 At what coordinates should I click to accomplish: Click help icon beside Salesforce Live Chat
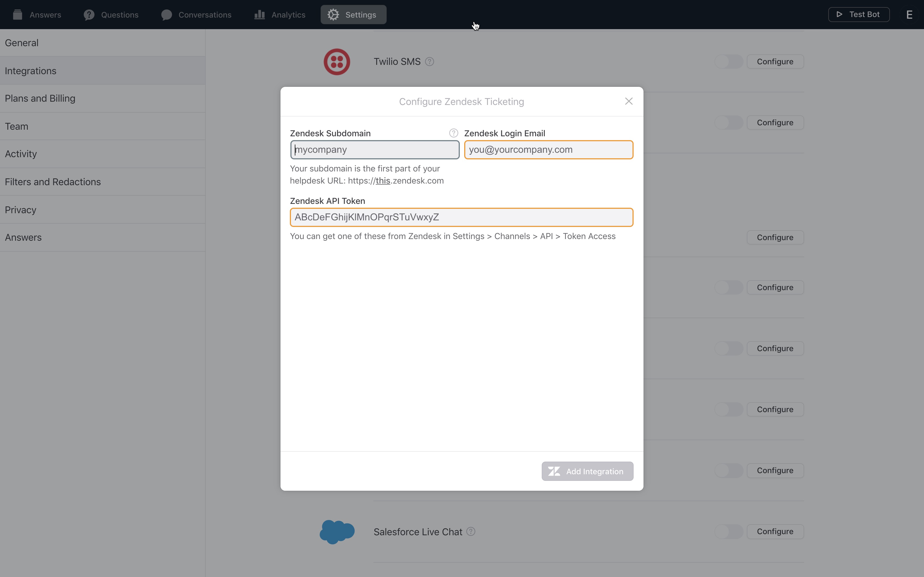pyautogui.click(x=471, y=531)
